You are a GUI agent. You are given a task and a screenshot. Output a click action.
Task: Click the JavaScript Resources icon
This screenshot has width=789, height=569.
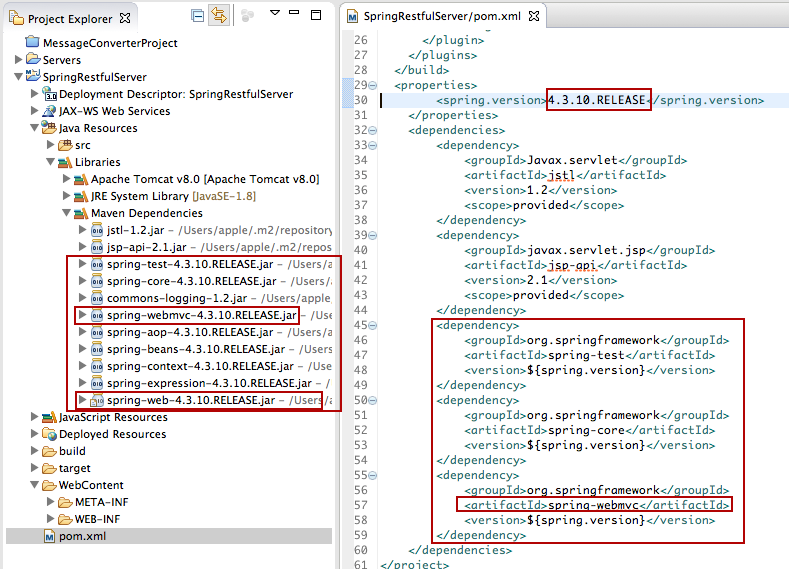point(49,417)
